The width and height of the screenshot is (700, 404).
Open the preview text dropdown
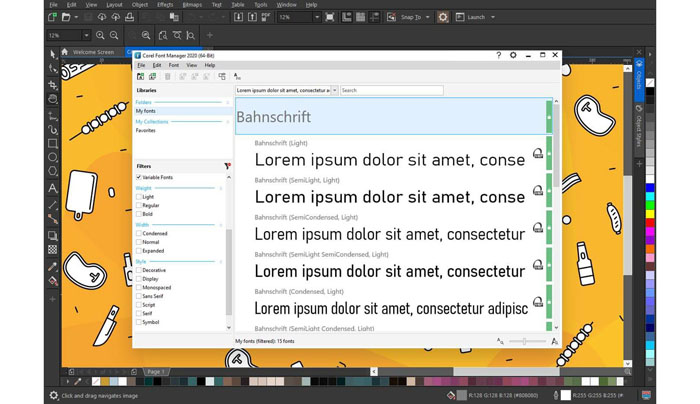334,90
